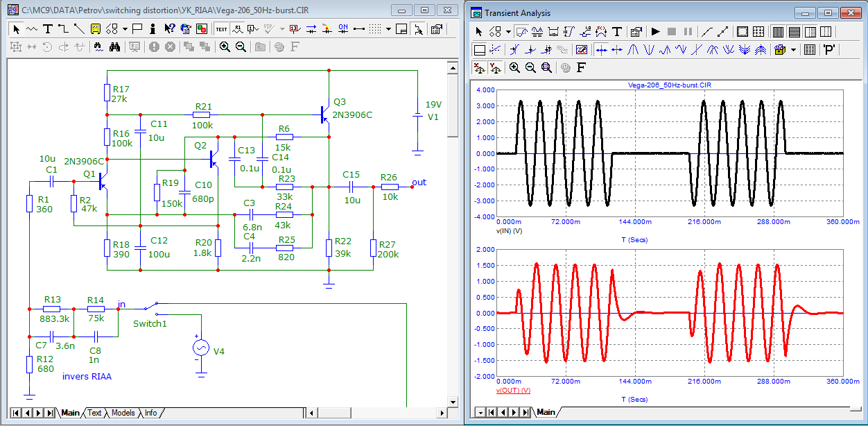Click the Info mode 'i' tool
Viewport: 868px width, 426px height.
click(152, 29)
